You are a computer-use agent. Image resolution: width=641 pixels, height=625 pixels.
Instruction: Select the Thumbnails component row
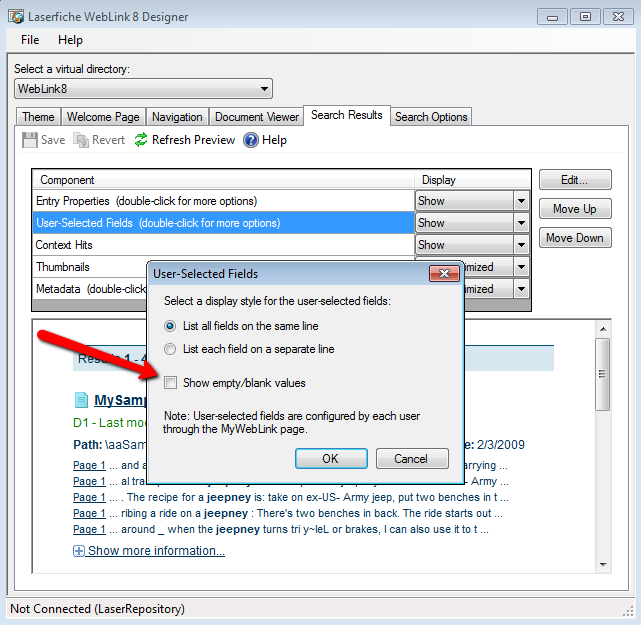pyautogui.click(x=90, y=267)
